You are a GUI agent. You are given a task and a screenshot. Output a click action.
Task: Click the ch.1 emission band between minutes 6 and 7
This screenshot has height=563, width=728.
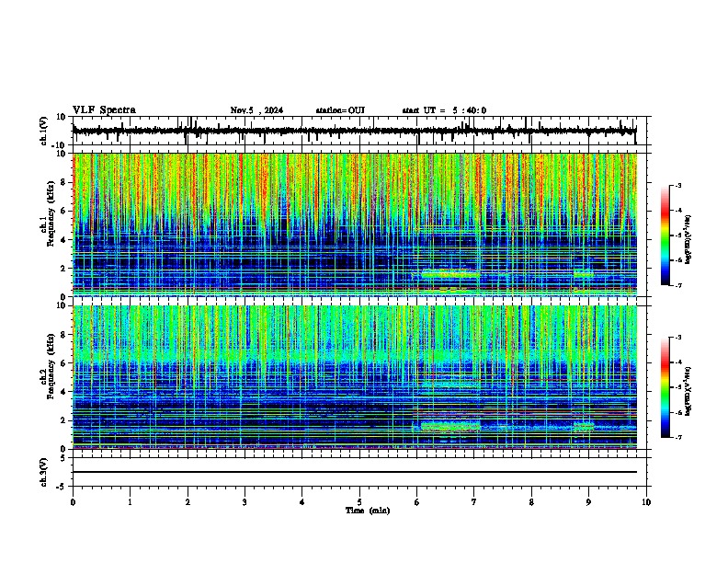[450, 273]
